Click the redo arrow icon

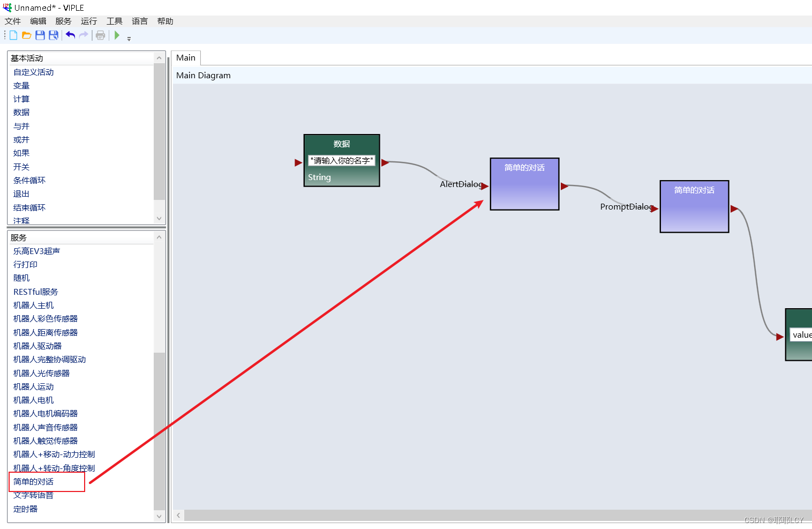tap(84, 35)
